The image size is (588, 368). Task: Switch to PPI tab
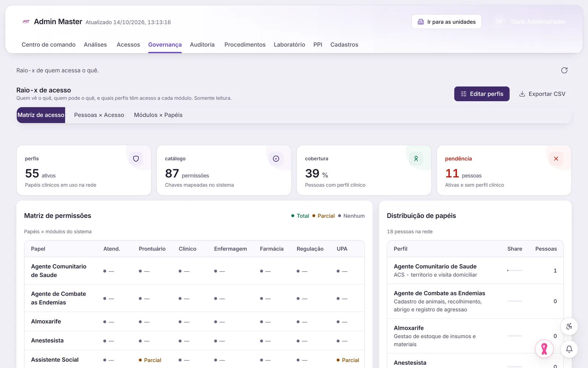point(318,45)
